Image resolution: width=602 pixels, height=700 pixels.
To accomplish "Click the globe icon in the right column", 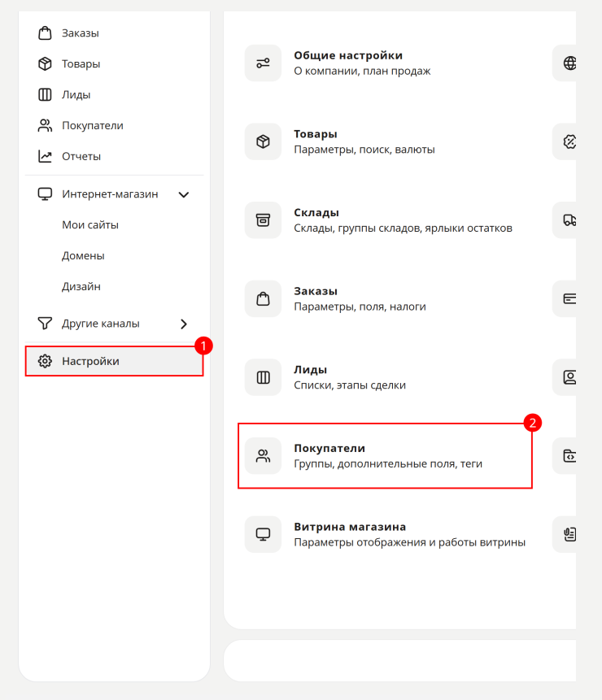I will (x=569, y=63).
